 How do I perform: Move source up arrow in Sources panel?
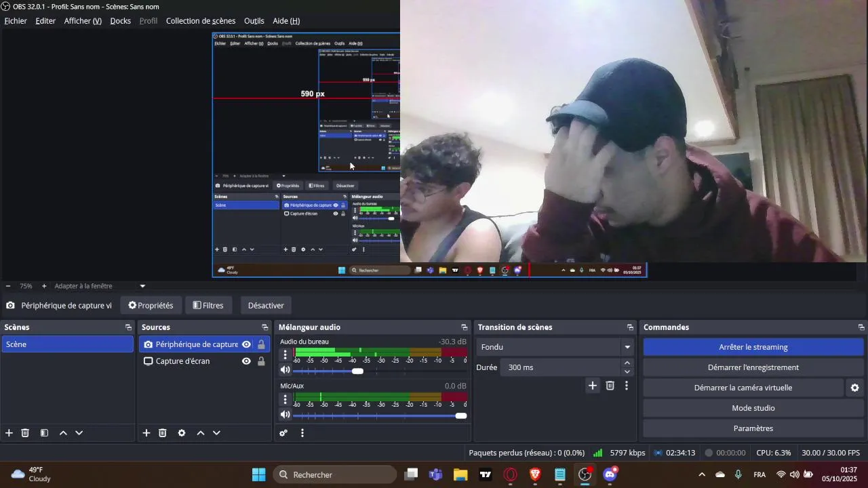point(201,433)
